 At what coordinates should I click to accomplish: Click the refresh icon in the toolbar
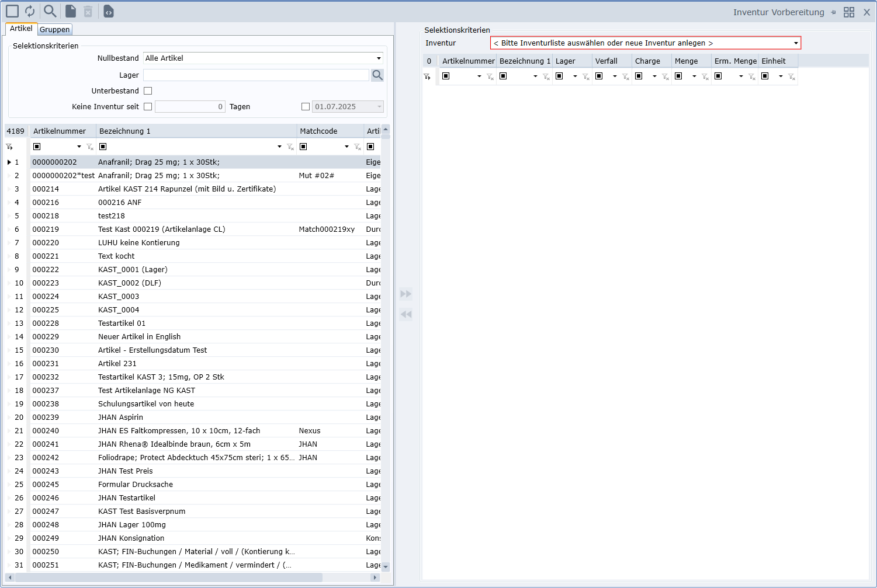point(30,11)
